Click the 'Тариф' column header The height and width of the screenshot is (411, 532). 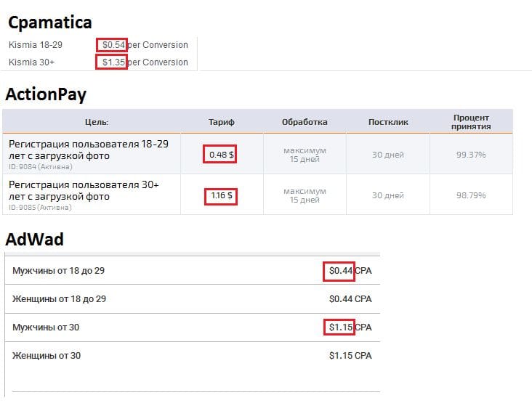[222, 122]
